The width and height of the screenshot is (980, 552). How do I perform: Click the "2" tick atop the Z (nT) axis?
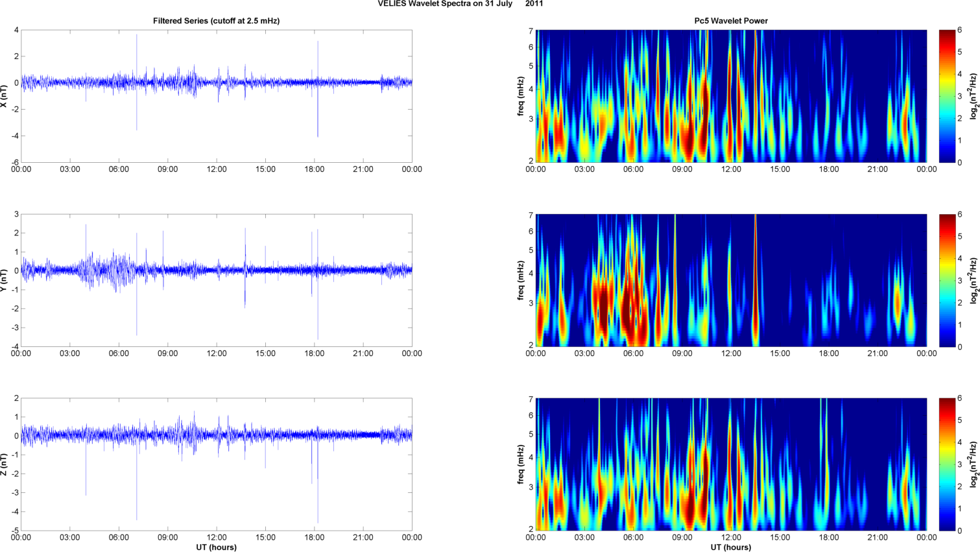[16, 398]
